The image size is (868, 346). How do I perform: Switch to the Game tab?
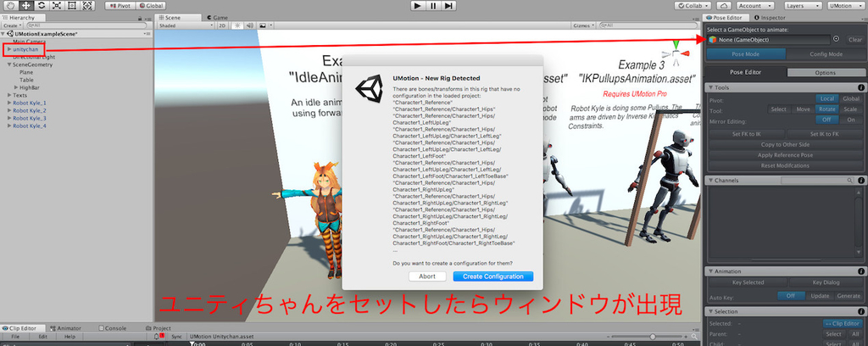[x=217, y=18]
